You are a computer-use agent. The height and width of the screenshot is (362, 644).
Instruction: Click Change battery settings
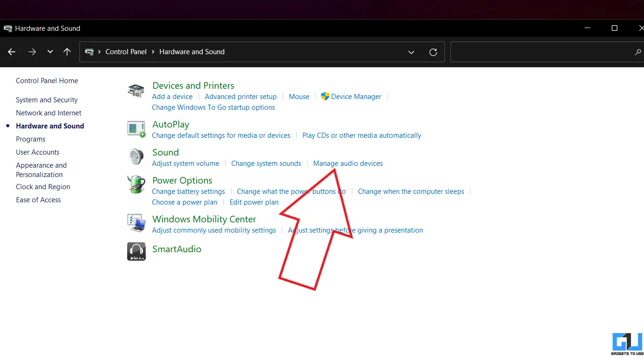(188, 192)
